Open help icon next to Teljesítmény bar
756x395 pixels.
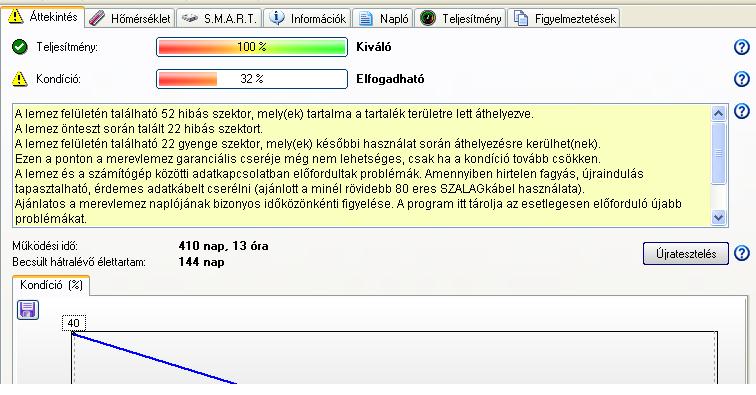(x=742, y=47)
